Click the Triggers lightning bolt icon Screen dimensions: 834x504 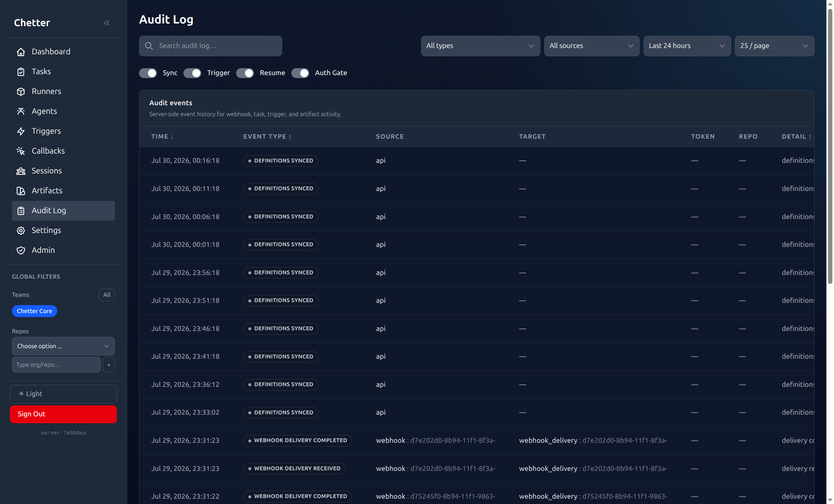click(21, 131)
